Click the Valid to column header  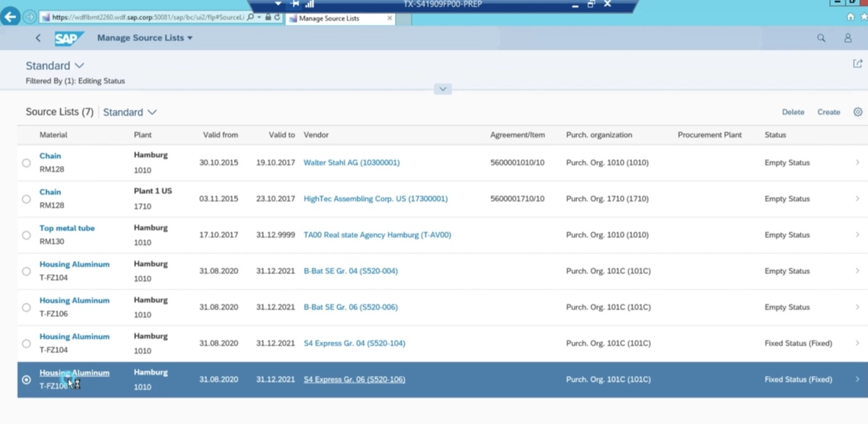[x=282, y=135]
